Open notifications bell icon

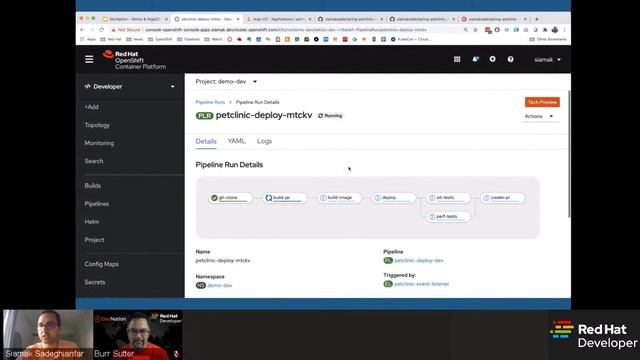pos(476,60)
